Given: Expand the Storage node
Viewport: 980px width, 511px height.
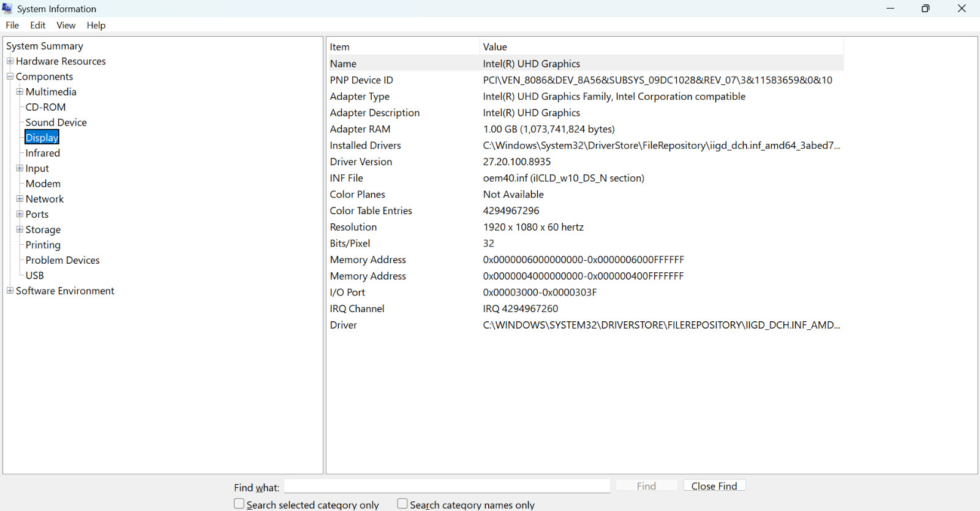Looking at the screenshot, I should pyautogui.click(x=20, y=229).
